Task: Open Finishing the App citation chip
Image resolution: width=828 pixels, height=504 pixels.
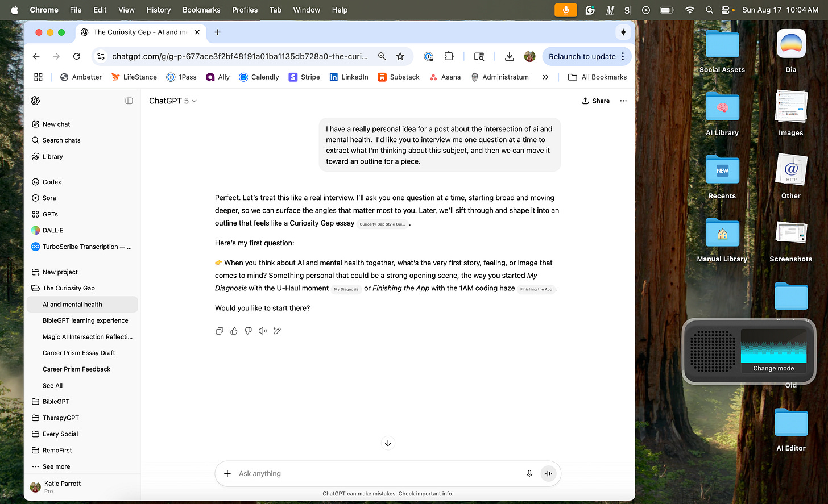Action: (x=536, y=289)
